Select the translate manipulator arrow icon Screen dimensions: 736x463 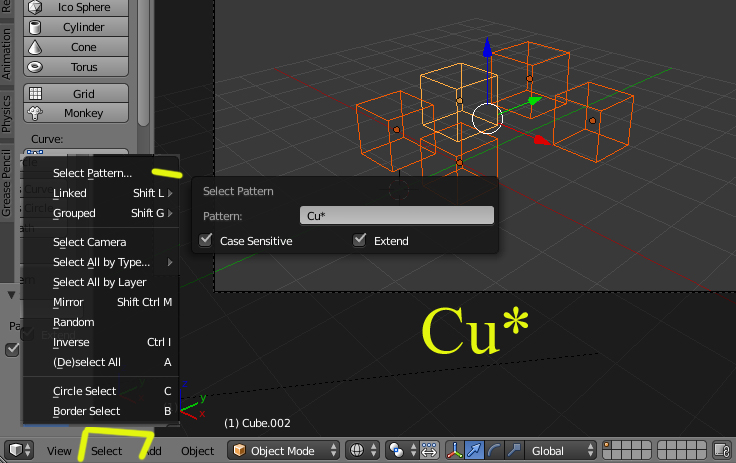(475, 451)
